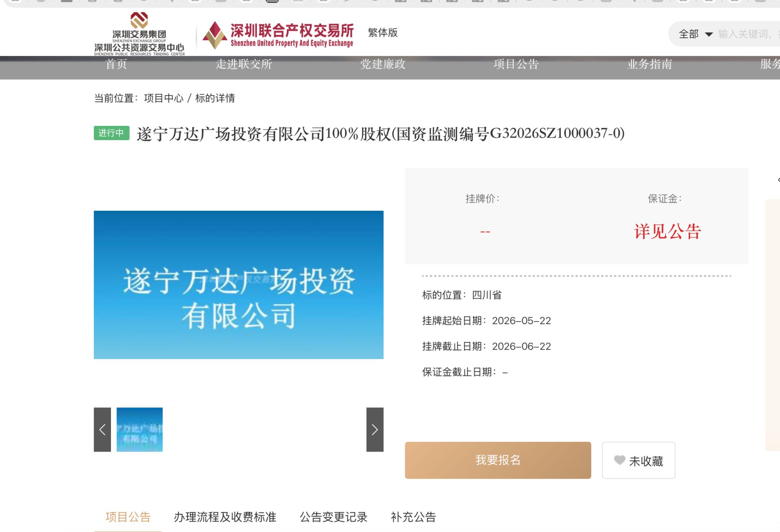
Task: Click the 深圳联合产权交易所 logo
Action: (278, 35)
